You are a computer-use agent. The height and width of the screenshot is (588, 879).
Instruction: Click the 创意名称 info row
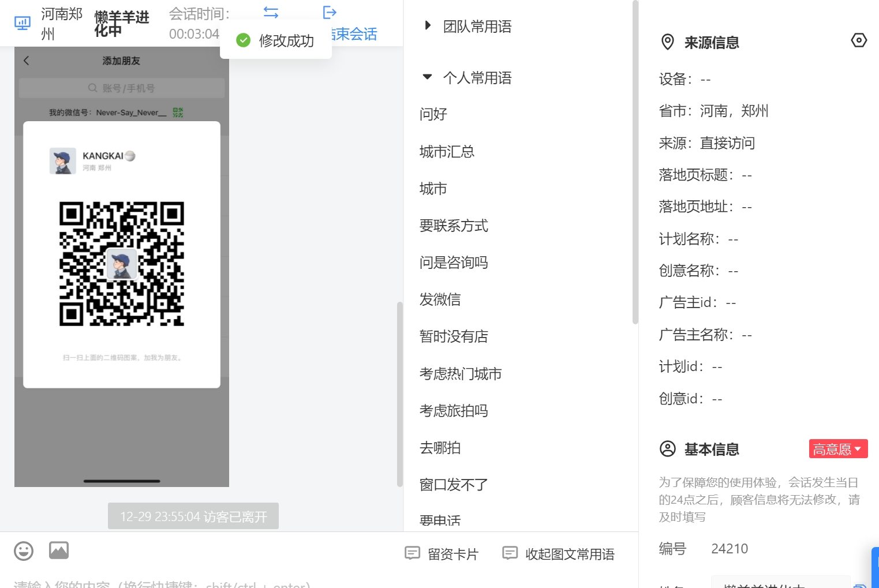pos(698,271)
